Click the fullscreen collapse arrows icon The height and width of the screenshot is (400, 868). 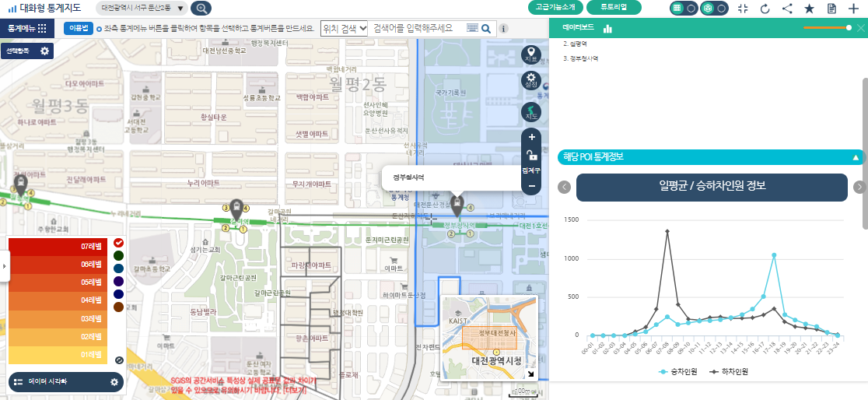[x=742, y=9]
